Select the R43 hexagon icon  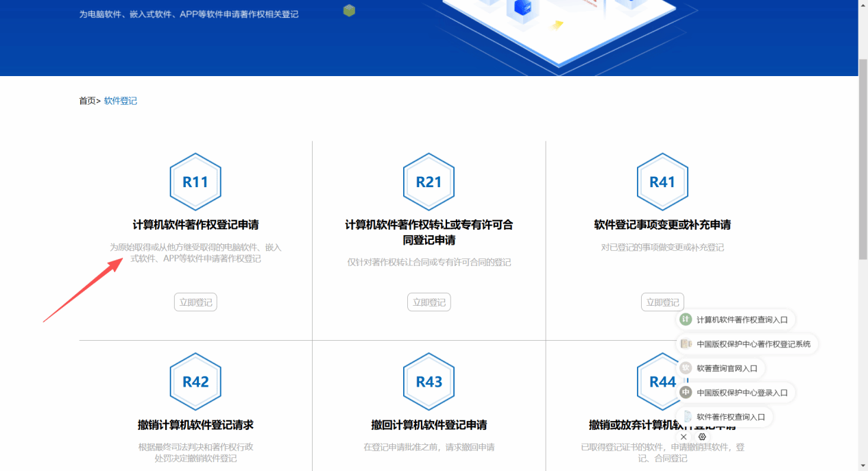pyautogui.click(x=429, y=382)
